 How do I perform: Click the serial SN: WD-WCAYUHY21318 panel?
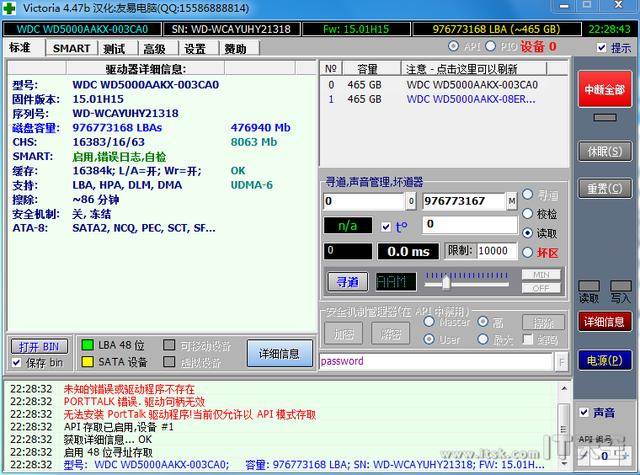point(231,29)
